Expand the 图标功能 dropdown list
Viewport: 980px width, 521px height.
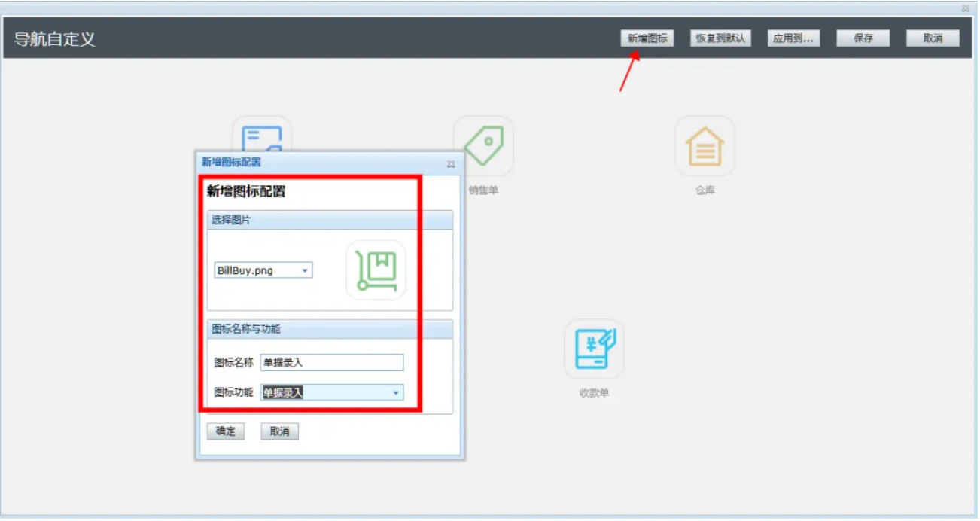(x=396, y=392)
